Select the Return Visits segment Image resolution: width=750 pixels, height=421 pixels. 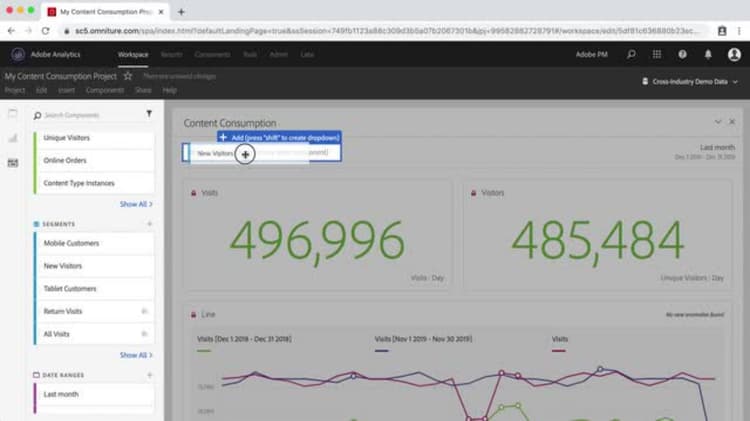pyautogui.click(x=95, y=311)
